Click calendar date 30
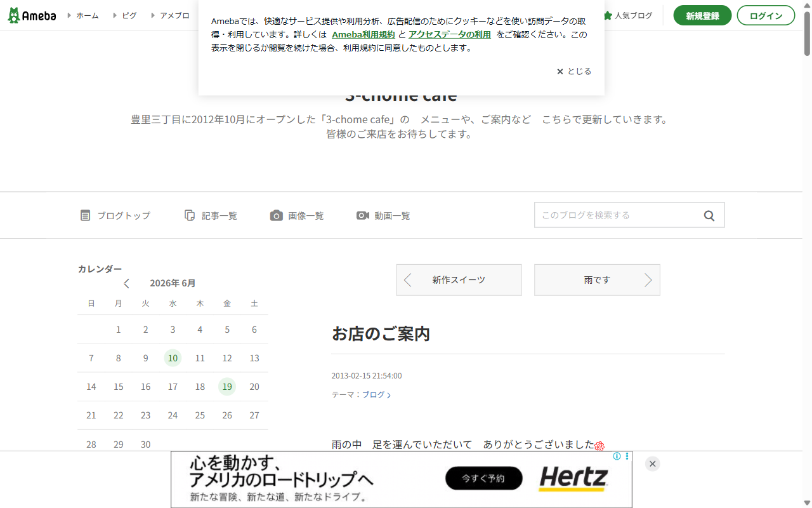The height and width of the screenshot is (508, 812). pyautogui.click(x=146, y=444)
